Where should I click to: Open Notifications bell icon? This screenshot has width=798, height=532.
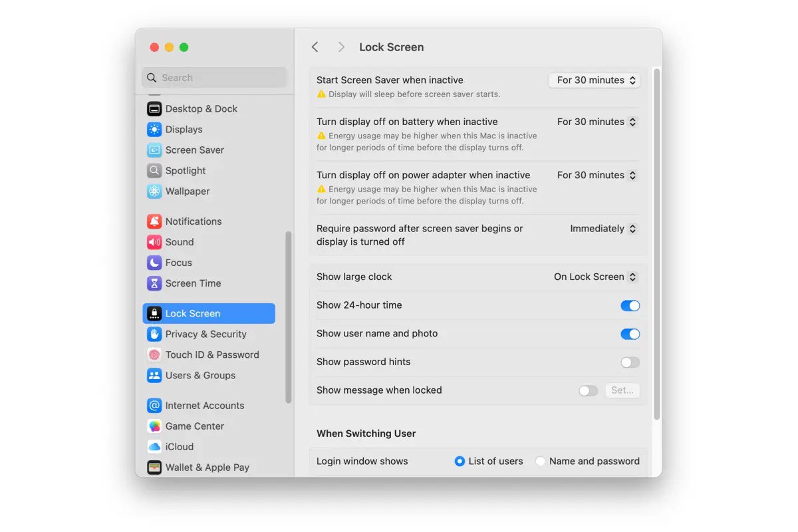click(154, 221)
